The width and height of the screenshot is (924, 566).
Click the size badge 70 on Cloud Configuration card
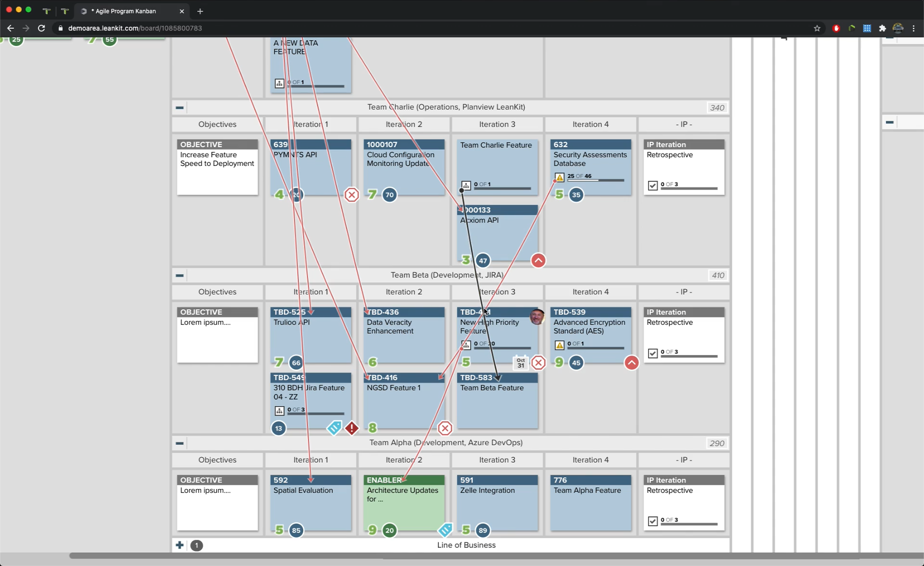(x=390, y=195)
